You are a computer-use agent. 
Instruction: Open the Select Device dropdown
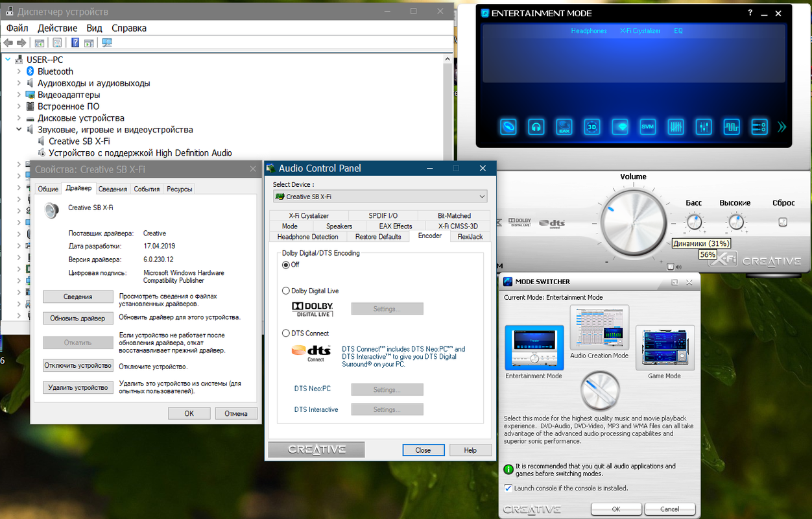[380, 197]
